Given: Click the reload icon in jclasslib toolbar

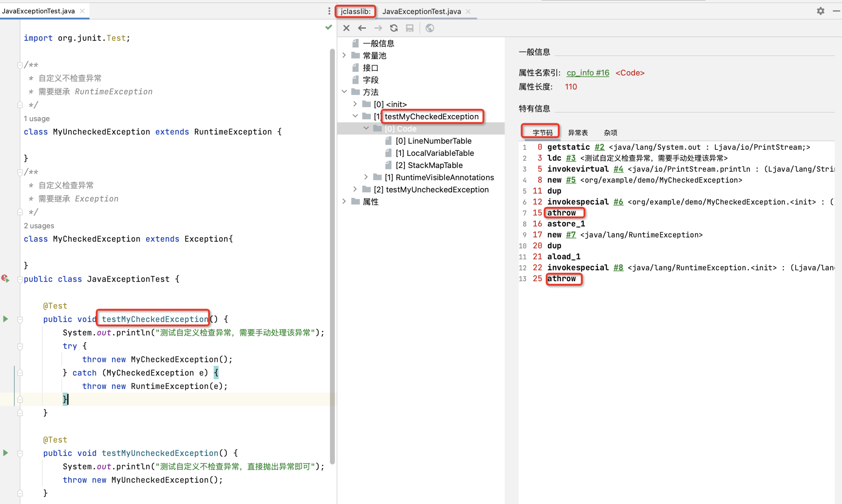Looking at the screenshot, I should 394,28.
